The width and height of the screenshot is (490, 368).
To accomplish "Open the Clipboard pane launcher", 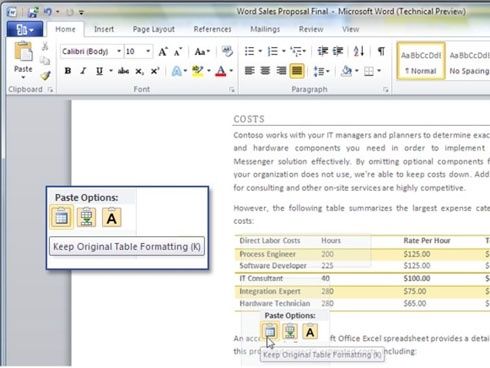I will pyautogui.click(x=50, y=89).
